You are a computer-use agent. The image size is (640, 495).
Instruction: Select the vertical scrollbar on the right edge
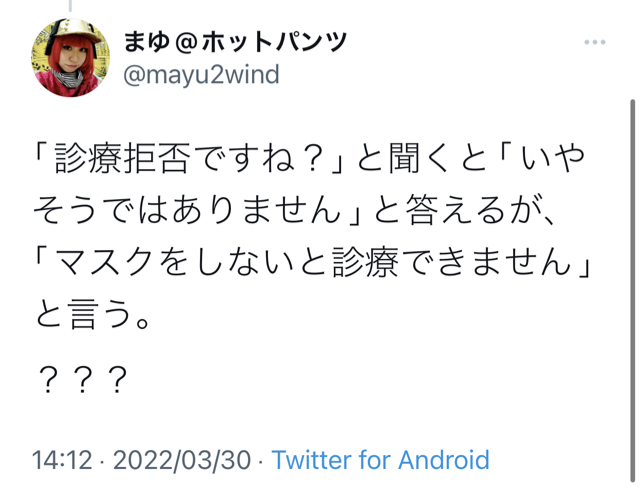pos(632,291)
